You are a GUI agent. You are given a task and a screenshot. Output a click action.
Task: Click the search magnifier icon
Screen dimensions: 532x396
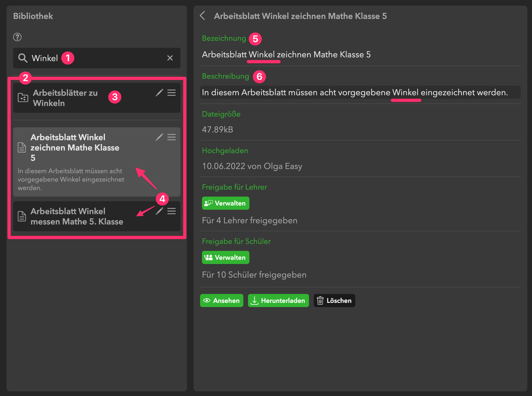[23, 58]
